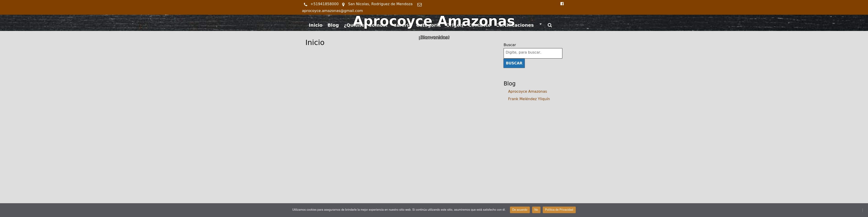Expand the navigation menu dropdown arrow
Viewport: 868px width, 217px height.
540,24
